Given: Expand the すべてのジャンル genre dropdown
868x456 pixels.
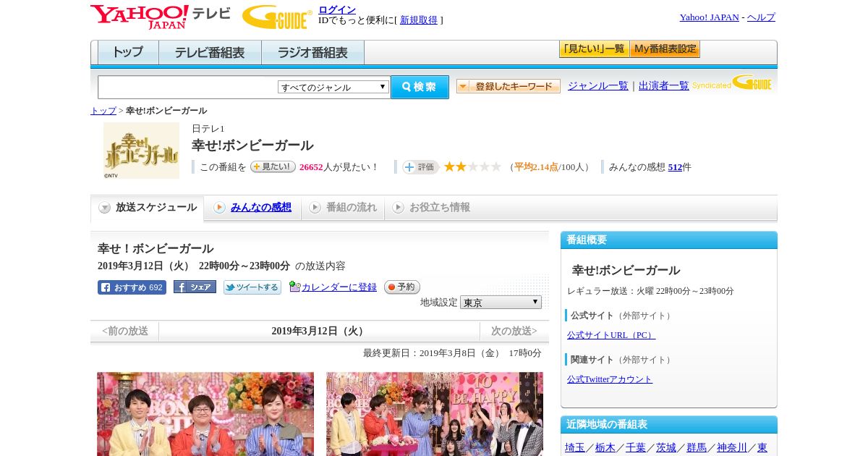Looking at the screenshot, I should pos(333,87).
